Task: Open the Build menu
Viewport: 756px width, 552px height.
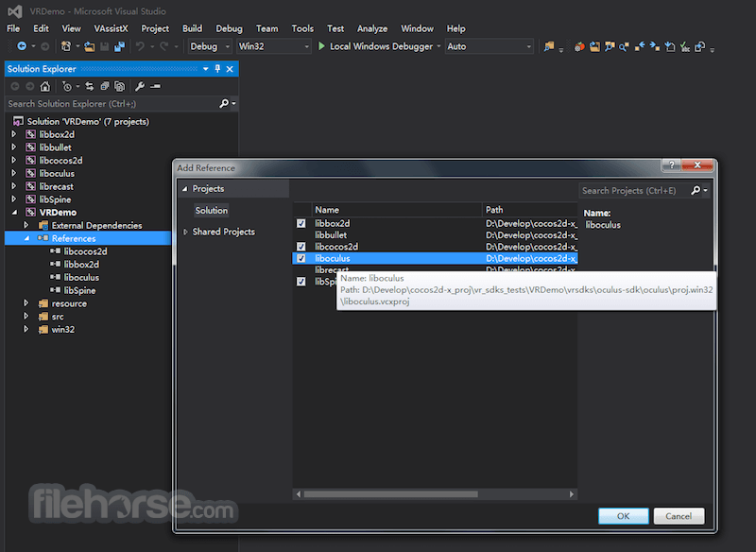Action: [193, 28]
